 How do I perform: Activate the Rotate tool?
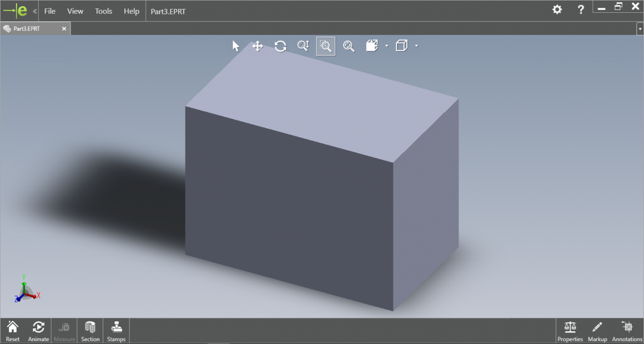pyautogui.click(x=280, y=46)
